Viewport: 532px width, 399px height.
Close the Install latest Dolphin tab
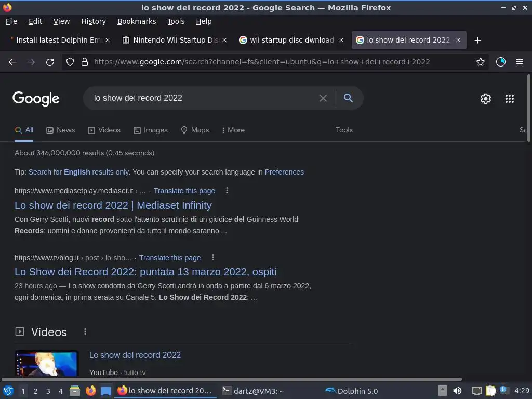108,40
